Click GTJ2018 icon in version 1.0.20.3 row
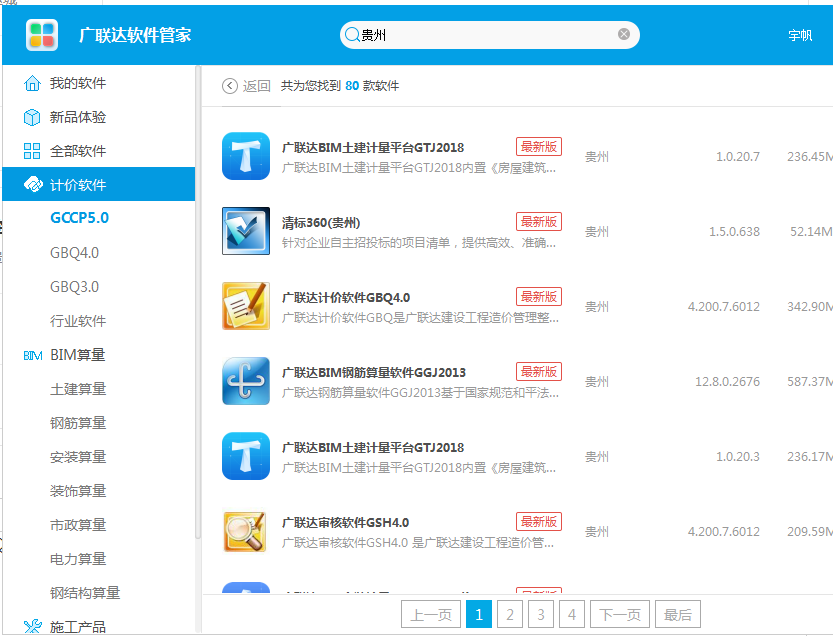Image resolution: width=833 pixels, height=636 pixels. pos(245,456)
